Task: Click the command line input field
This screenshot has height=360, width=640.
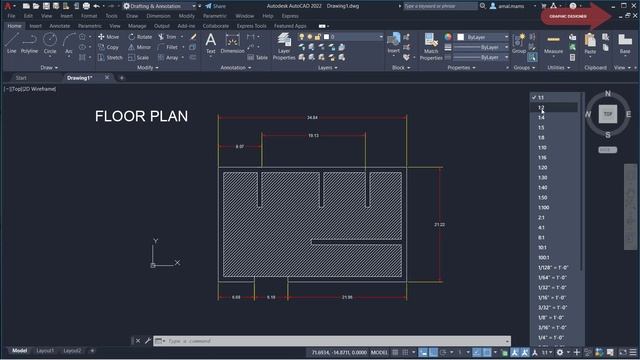Action: coord(332,341)
